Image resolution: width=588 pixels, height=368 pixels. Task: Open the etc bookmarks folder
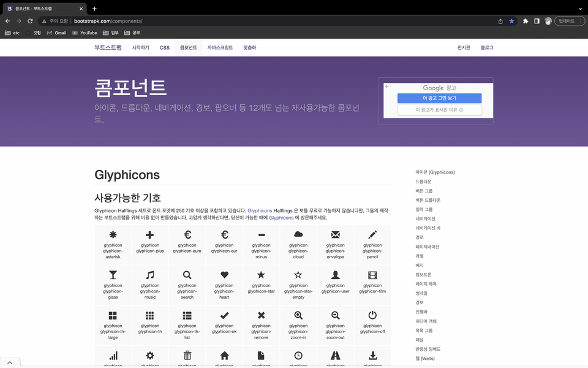tap(12, 33)
